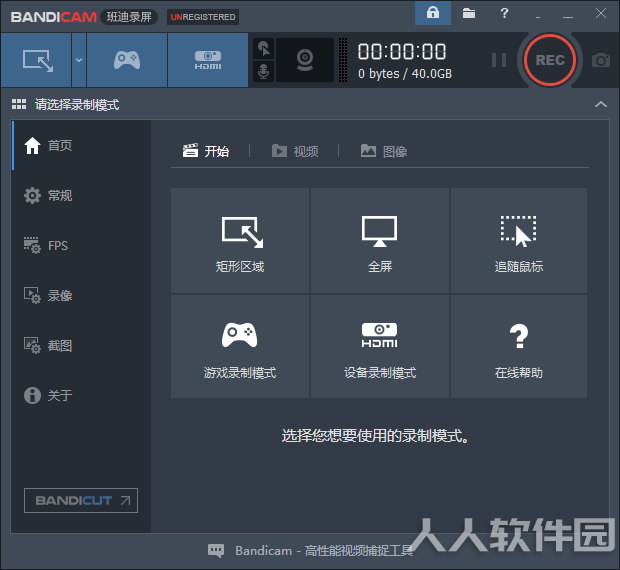Open the FPS settings sidebar item
The image size is (620, 570).
tap(81, 245)
